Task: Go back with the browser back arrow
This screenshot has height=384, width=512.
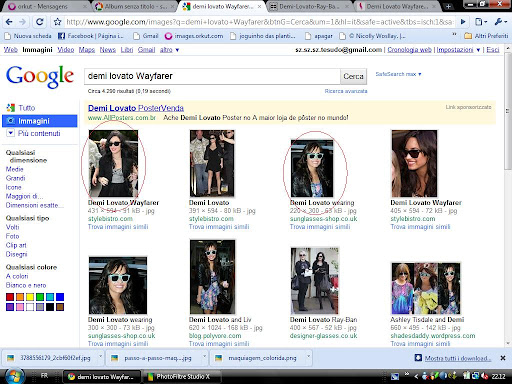Action: click(x=9, y=22)
